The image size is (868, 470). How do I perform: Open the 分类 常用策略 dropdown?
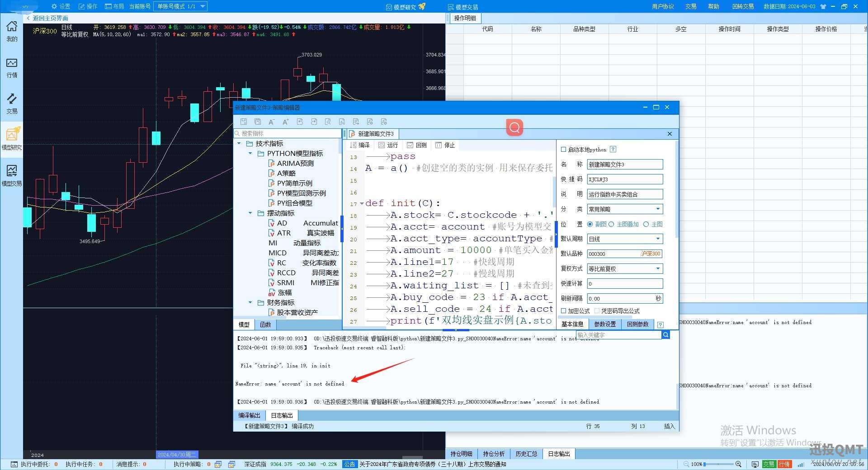tap(625, 209)
